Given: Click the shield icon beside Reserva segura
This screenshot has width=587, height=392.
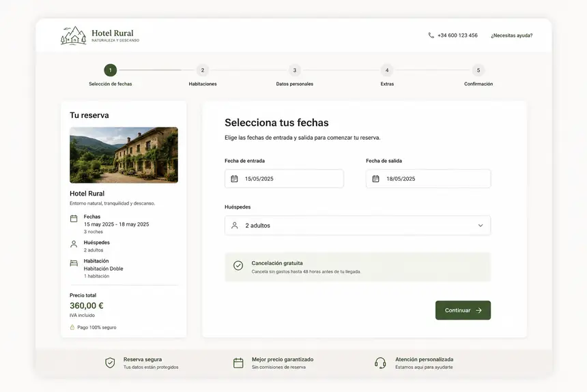Looking at the screenshot, I should tap(110, 363).
